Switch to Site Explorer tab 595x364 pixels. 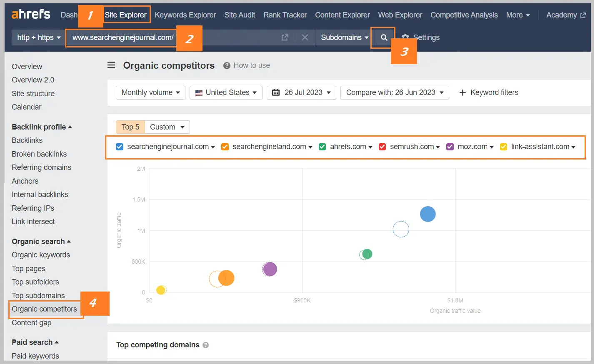coord(125,15)
